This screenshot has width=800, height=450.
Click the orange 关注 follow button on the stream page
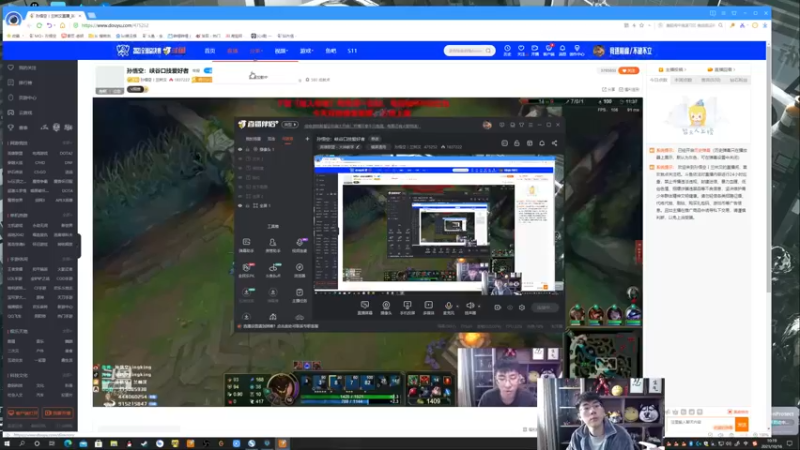[x=629, y=70]
